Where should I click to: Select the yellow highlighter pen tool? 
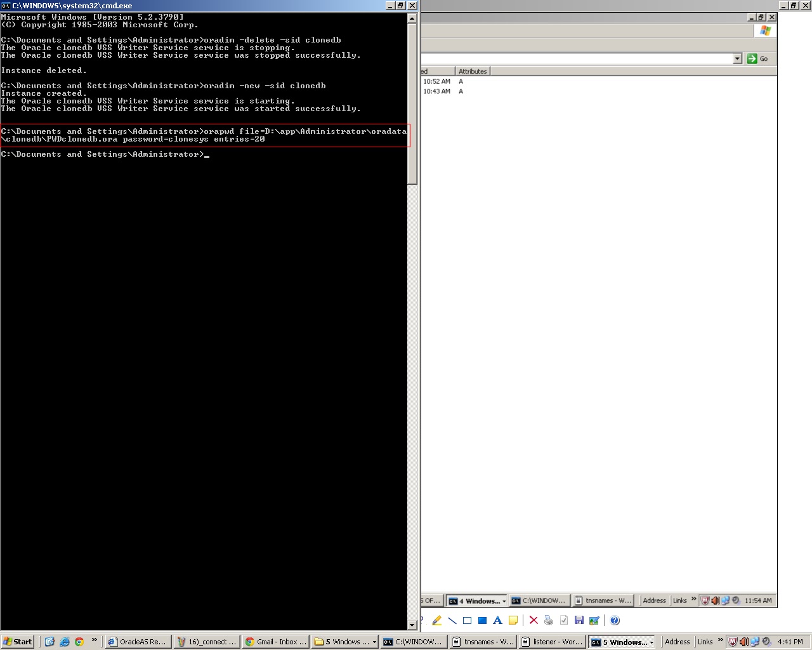click(x=437, y=620)
